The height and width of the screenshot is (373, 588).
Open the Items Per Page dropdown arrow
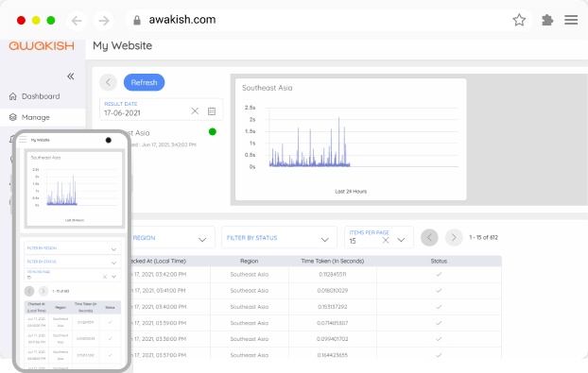[x=401, y=240]
